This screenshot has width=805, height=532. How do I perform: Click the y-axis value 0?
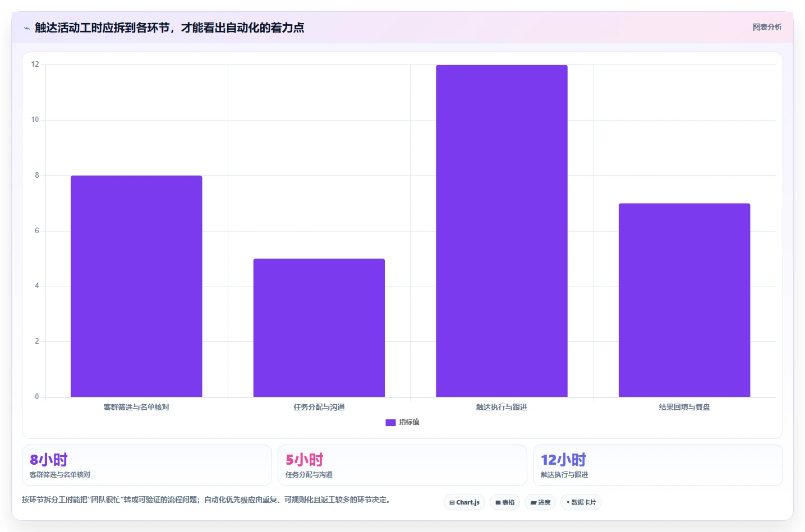point(37,397)
